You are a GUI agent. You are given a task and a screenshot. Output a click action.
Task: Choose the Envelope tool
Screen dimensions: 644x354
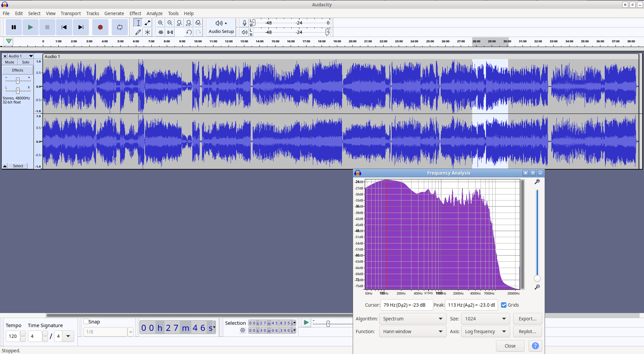pos(147,23)
